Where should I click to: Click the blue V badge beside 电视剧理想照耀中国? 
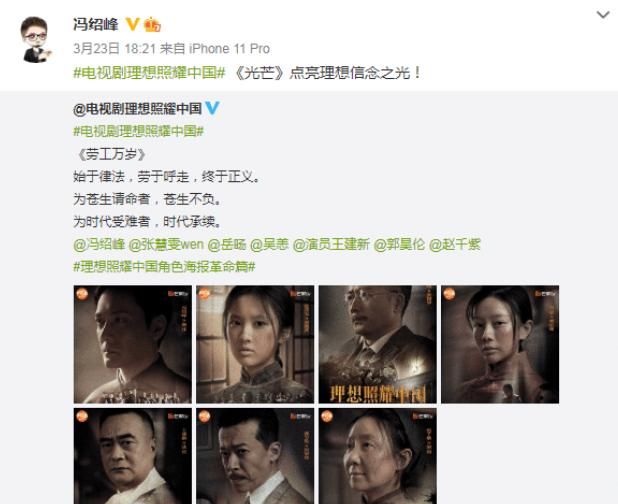(212, 108)
